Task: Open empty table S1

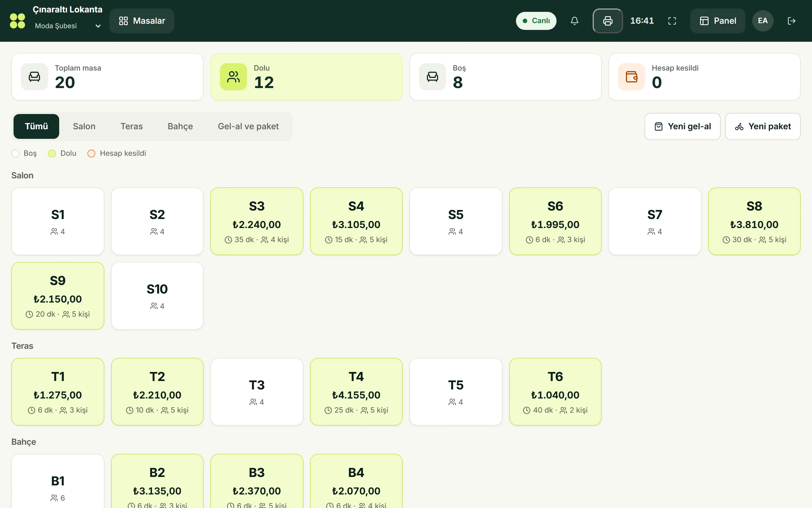Action: [x=58, y=221]
